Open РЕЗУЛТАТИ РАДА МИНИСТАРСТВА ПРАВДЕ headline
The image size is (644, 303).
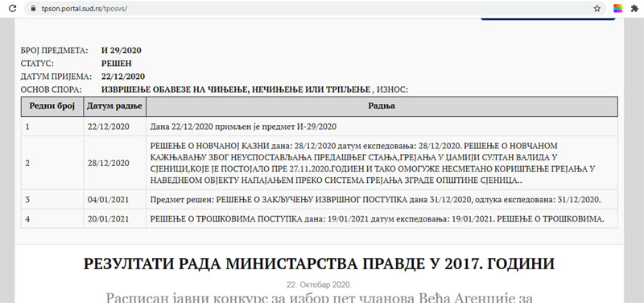click(319, 264)
